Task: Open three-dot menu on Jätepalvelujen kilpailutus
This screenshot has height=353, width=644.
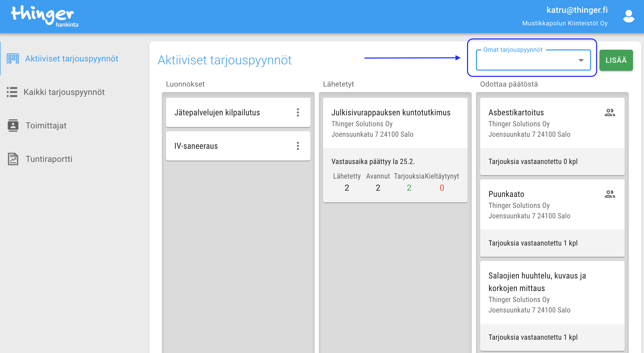Action: click(x=298, y=112)
